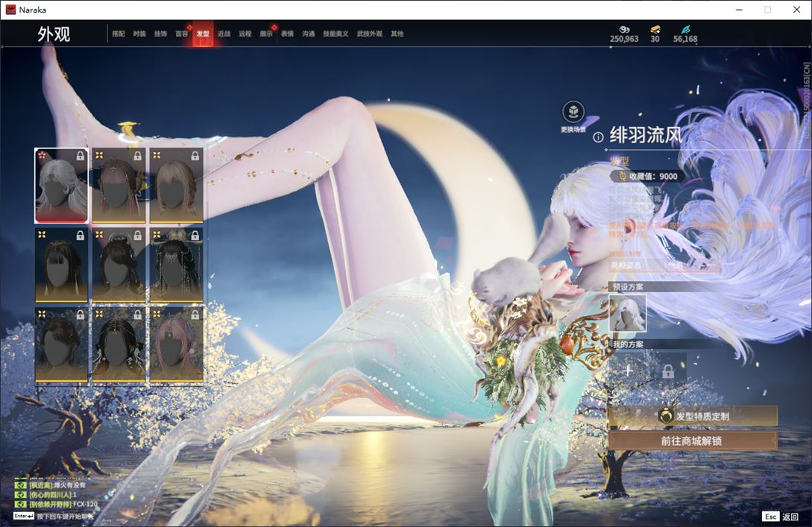This screenshot has width=812, height=527.
Task: Close the Naraka window
Action: (796, 10)
